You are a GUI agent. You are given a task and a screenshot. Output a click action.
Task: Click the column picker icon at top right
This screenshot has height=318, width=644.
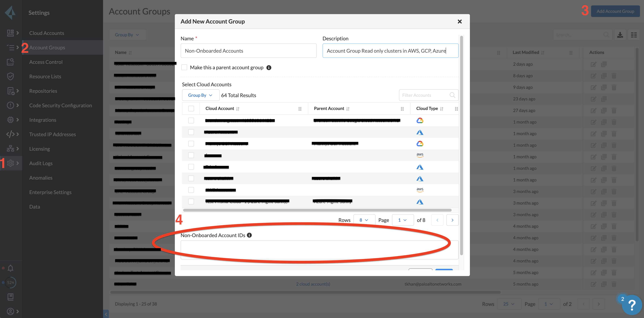point(634,35)
